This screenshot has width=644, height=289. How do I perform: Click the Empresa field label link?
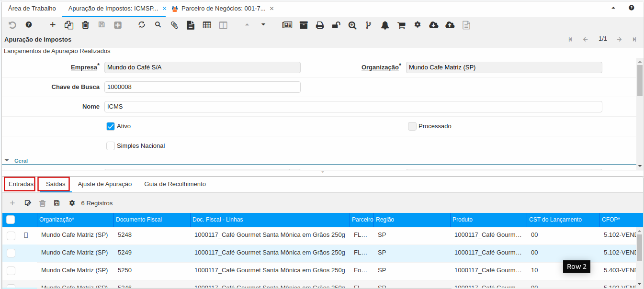pyautogui.click(x=84, y=67)
